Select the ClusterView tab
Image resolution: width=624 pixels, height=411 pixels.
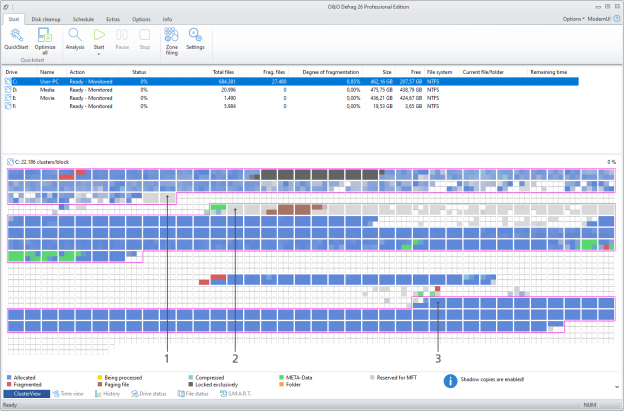point(27,393)
